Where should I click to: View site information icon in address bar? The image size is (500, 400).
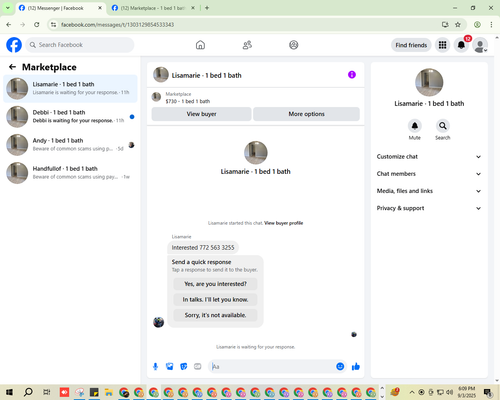click(54, 25)
